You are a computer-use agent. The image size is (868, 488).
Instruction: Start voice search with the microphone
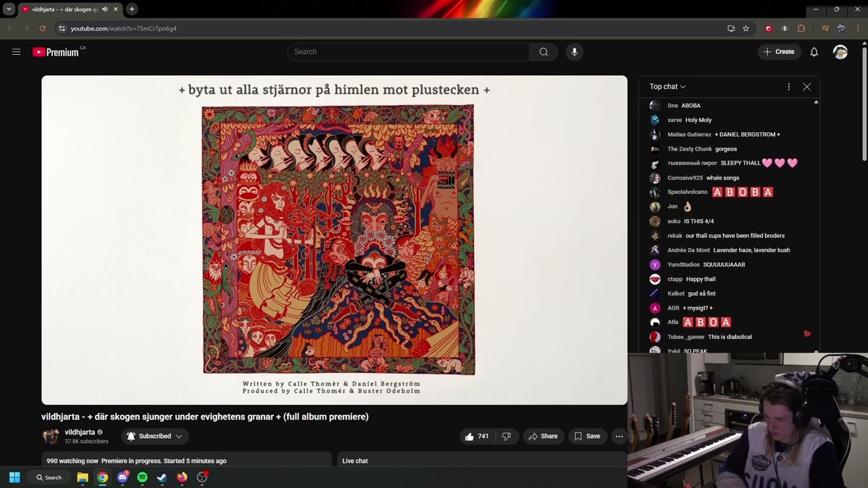574,52
